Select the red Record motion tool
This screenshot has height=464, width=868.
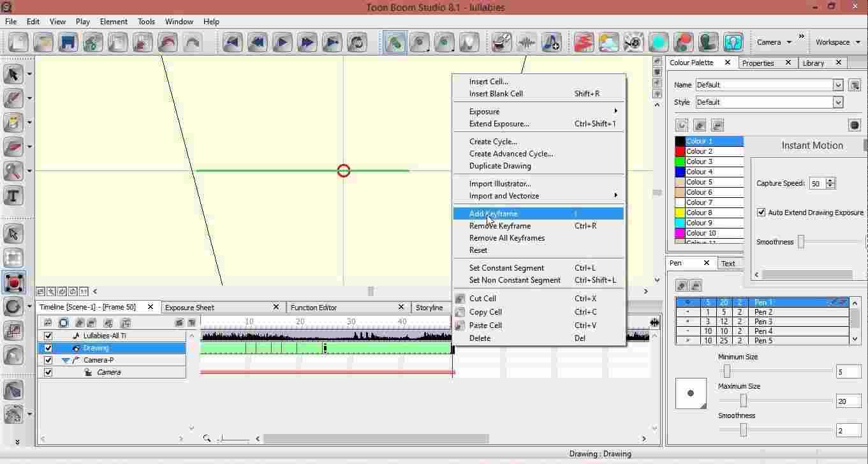pos(13,282)
